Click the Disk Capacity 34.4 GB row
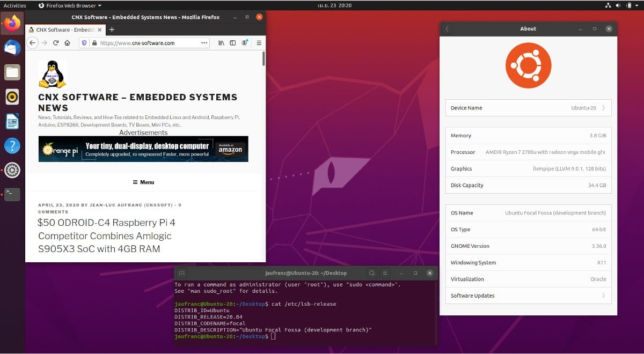 [x=529, y=185]
